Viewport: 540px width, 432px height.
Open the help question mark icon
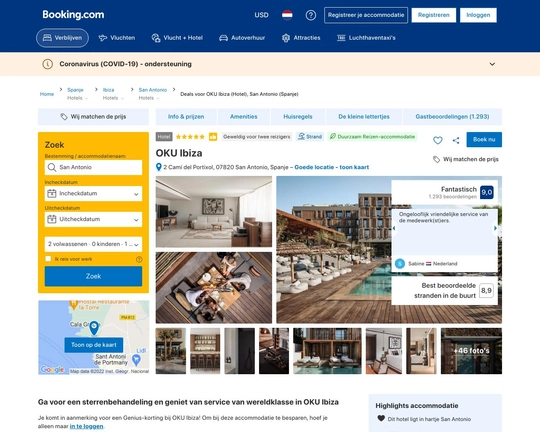[311, 15]
